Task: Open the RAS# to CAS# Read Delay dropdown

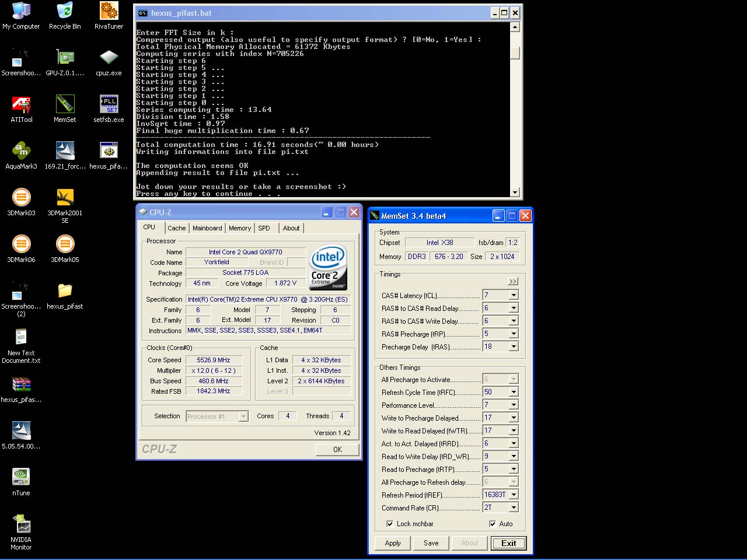Action: [x=514, y=308]
